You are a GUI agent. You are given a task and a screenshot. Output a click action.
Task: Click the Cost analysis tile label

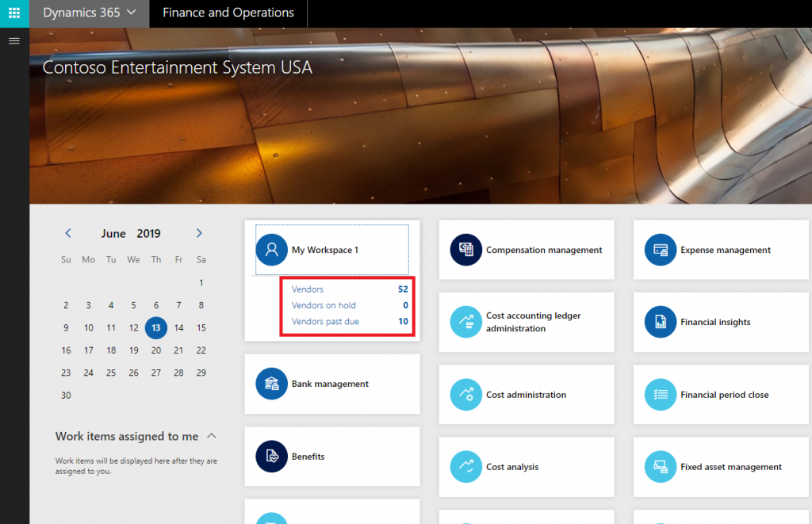(512, 467)
